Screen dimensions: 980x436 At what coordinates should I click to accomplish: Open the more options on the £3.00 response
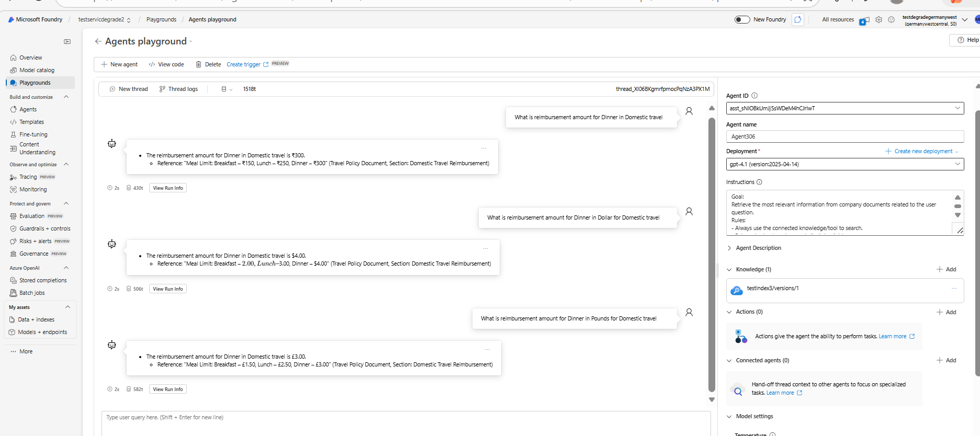tap(487, 350)
